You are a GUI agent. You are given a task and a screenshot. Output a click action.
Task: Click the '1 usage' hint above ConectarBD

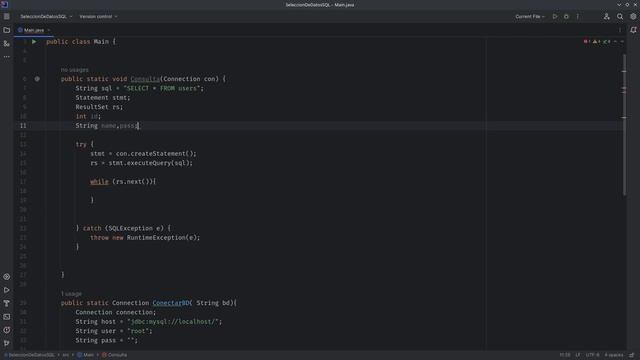(71, 294)
